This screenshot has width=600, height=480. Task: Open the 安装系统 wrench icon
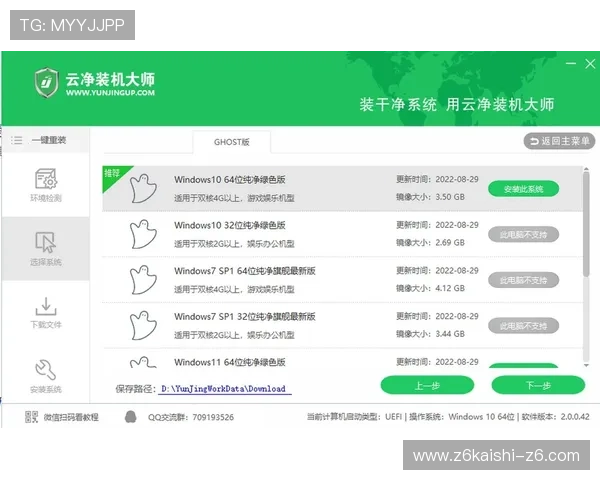tap(46, 369)
